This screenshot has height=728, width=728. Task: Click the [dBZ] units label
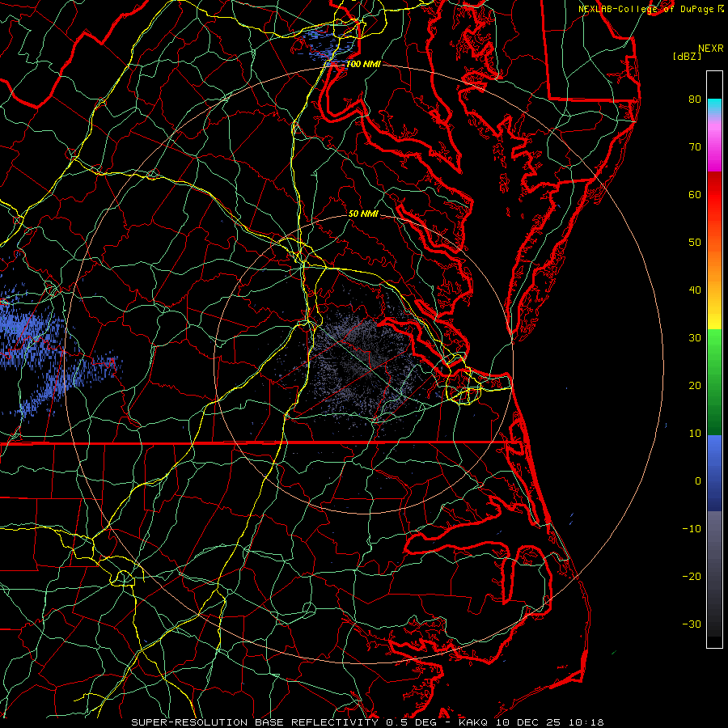pyautogui.click(x=687, y=56)
